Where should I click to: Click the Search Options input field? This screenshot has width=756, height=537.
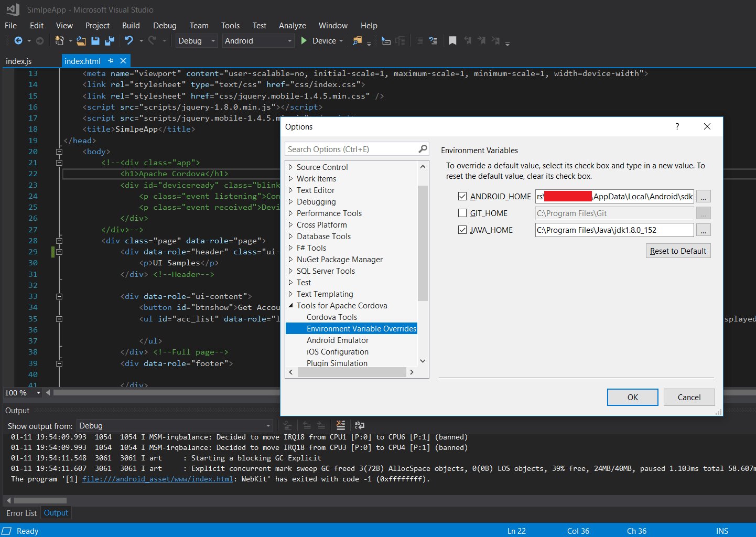pos(351,149)
